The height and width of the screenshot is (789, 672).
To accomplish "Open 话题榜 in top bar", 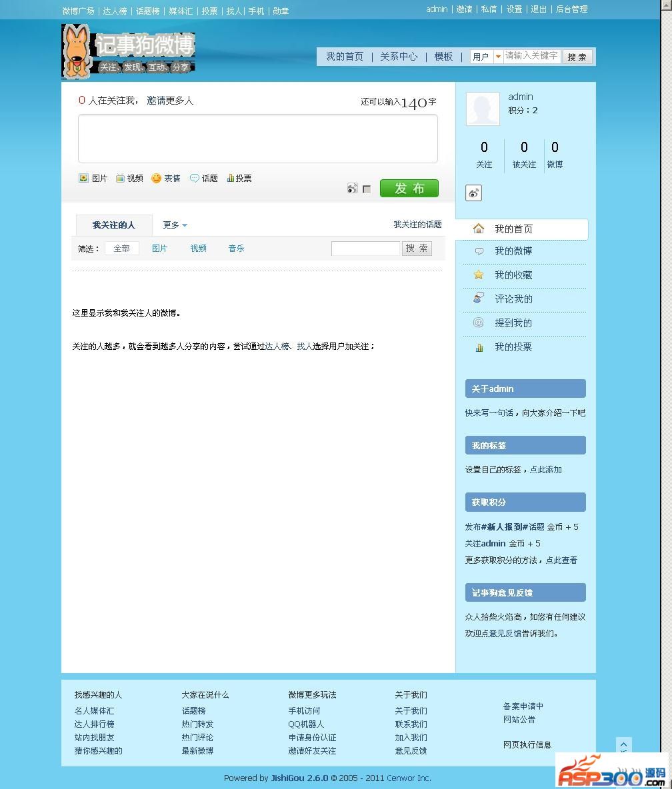I will click(148, 11).
